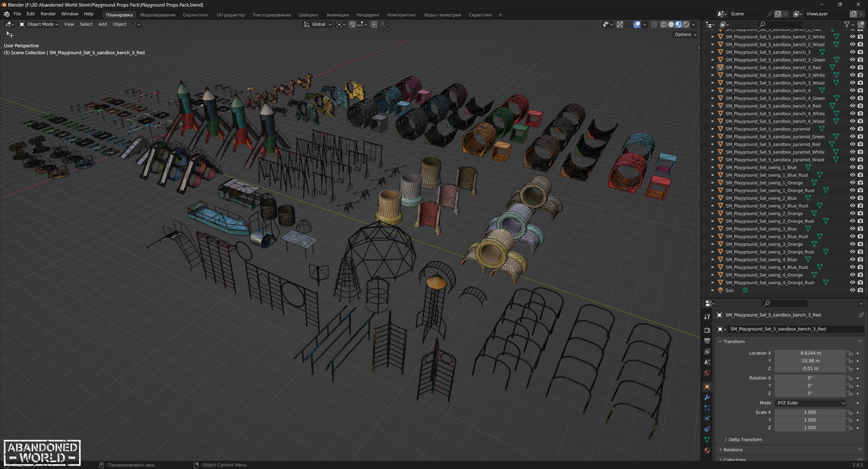Open the Object properties tab

707,387
